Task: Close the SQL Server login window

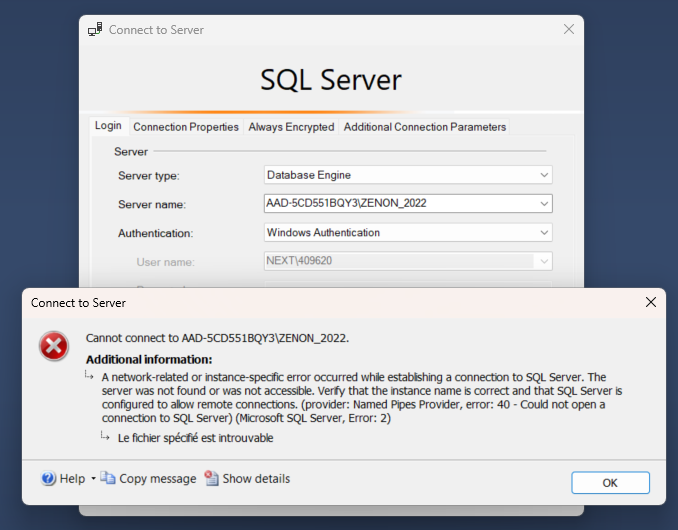Action: [569, 30]
